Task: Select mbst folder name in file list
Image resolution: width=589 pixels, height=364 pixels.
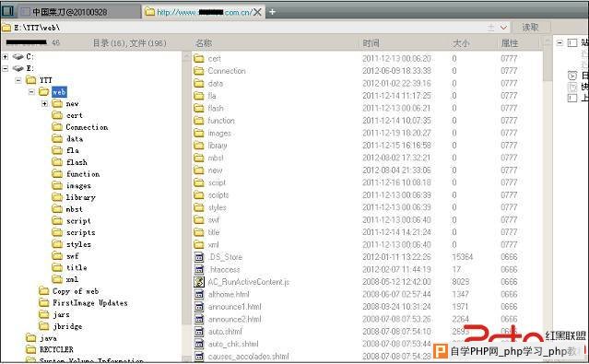Action: point(216,158)
